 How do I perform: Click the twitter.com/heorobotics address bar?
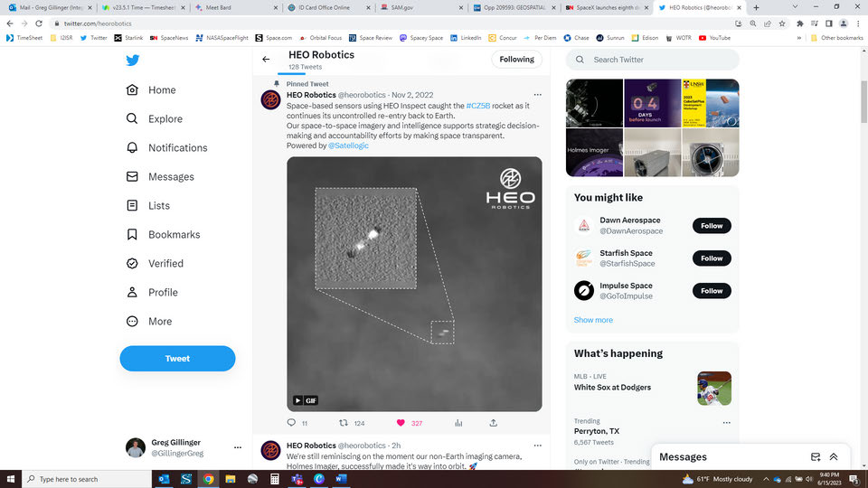click(388, 23)
